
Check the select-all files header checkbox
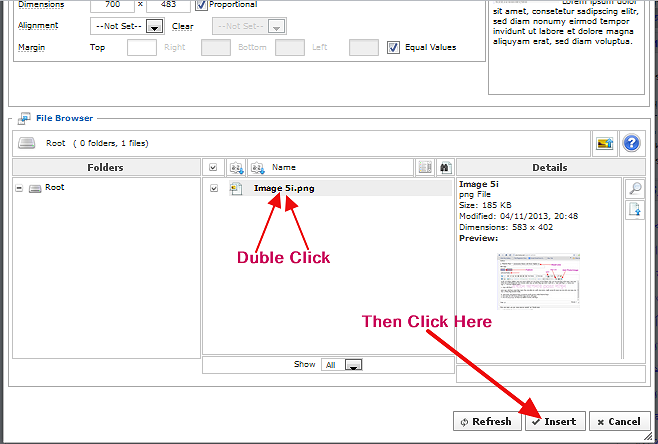click(214, 168)
